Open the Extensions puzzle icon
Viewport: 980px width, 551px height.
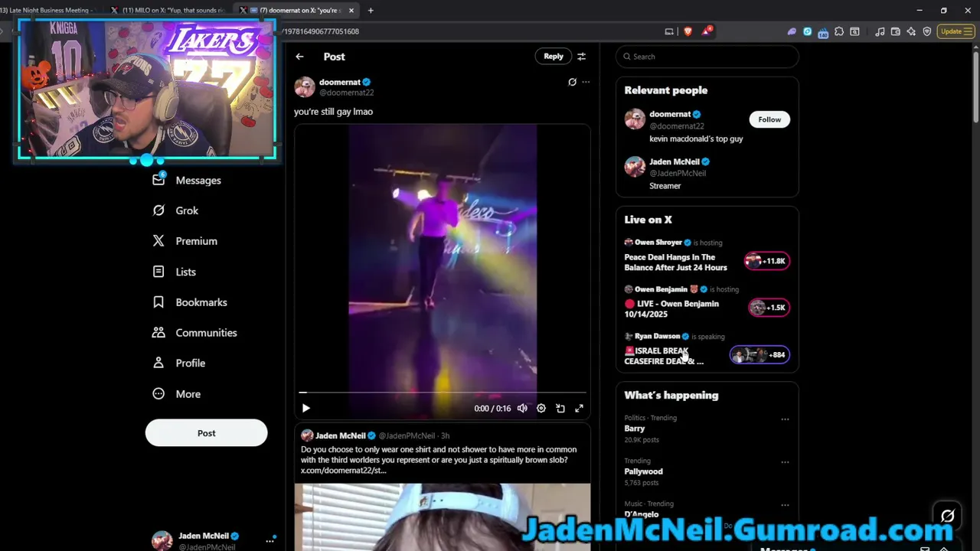(x=839, y=31)
